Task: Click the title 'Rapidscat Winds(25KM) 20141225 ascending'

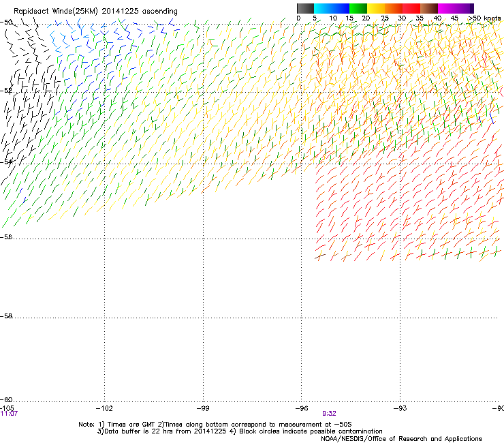Action: [95, 12]
